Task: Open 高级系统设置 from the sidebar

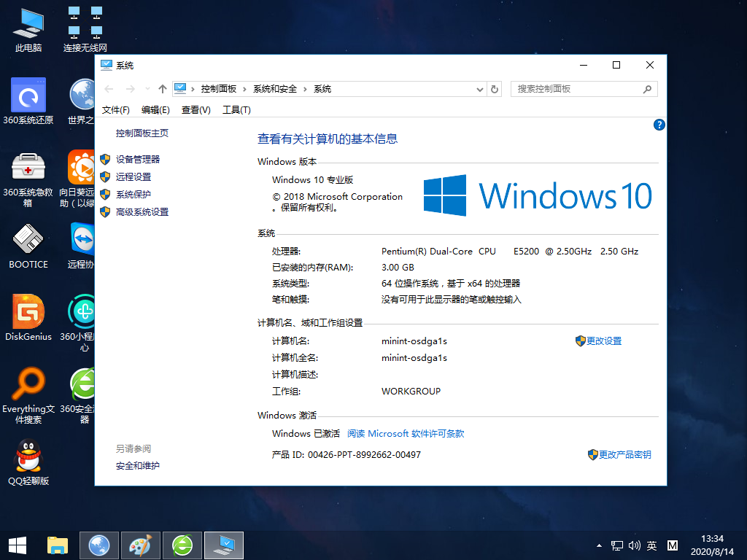Action: [x=142, y=212]
